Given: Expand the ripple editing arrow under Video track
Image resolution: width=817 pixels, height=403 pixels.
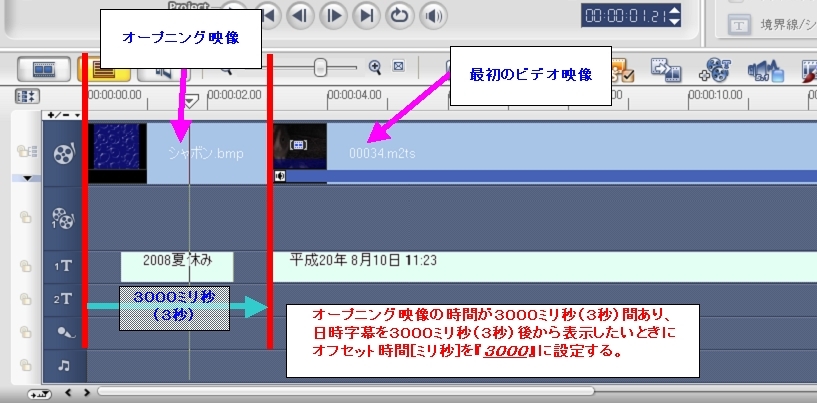Looking at the screenshot, I should [28, 178].
